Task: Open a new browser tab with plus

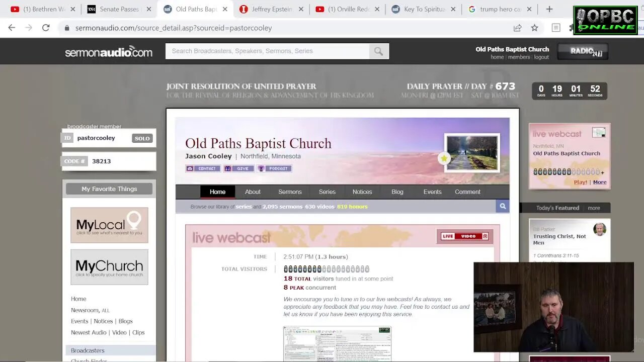Action: pyautogui.click(x=549, y=9)
